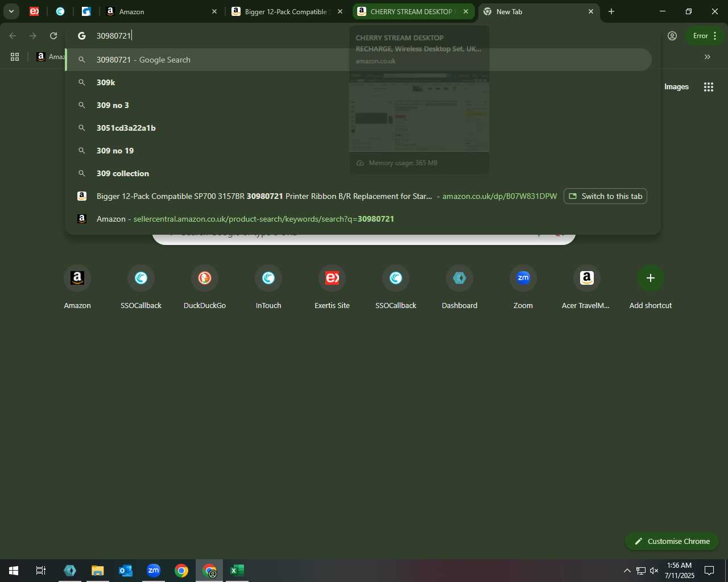Open the network tray icon
This screenshot has height=582, width=728.
pos(641,571)
